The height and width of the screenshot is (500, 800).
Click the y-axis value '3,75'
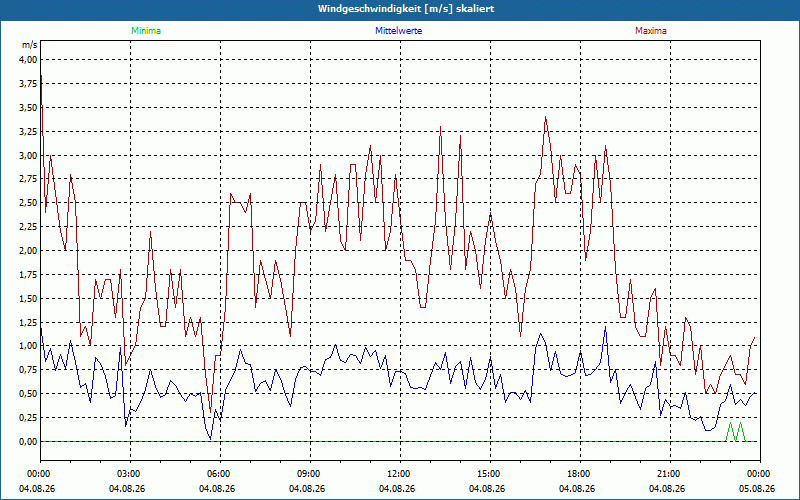pos(28,84)
